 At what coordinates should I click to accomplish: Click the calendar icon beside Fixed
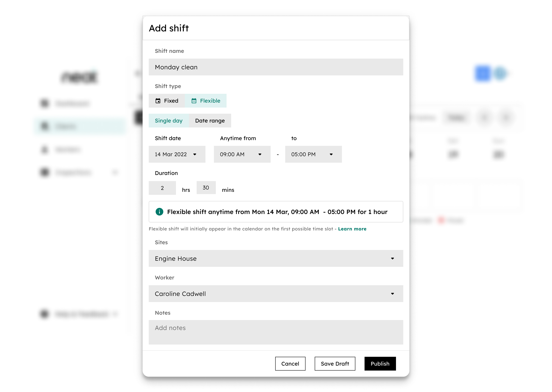[x=158, y=101]
